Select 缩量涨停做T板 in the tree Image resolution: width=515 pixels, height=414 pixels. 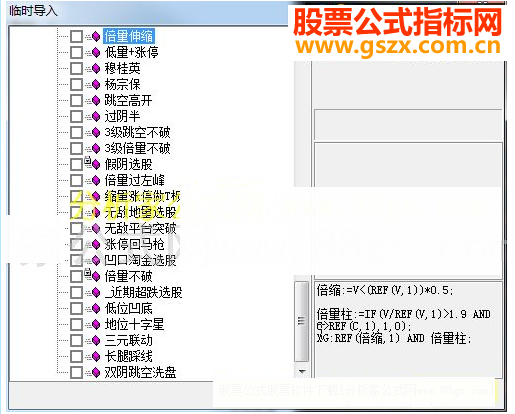[x=142, y=196]
